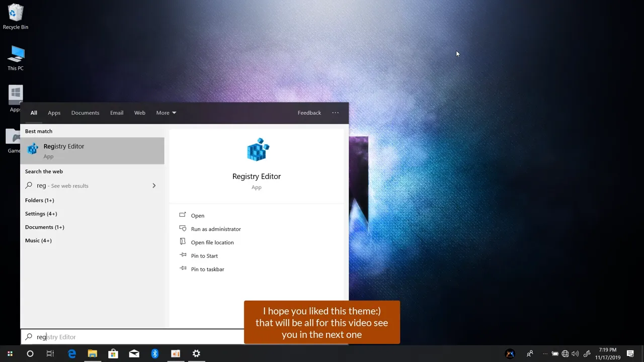Launch Microsoft Edge from the taskbar

[x=72, y=354]
